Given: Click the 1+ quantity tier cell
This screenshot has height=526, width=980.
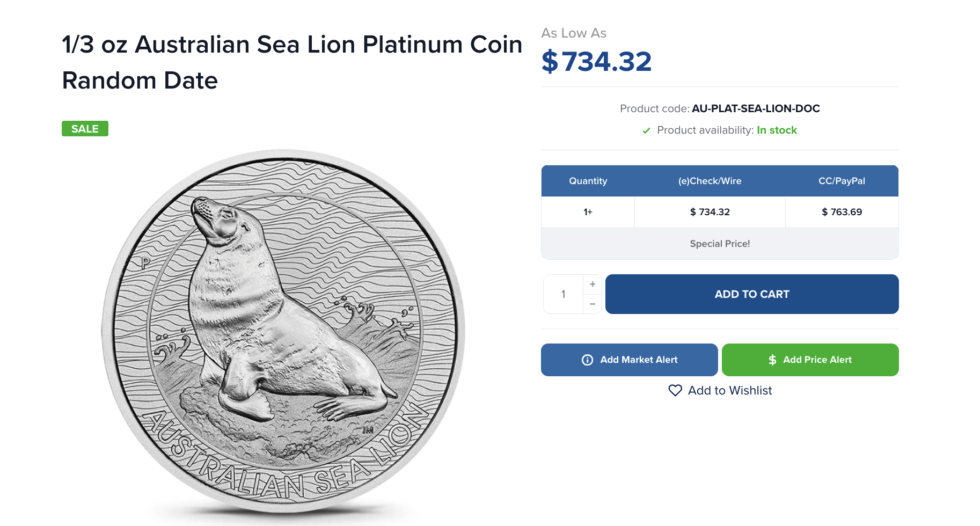Looking at the screenshot, I should (x=588, y=212).
